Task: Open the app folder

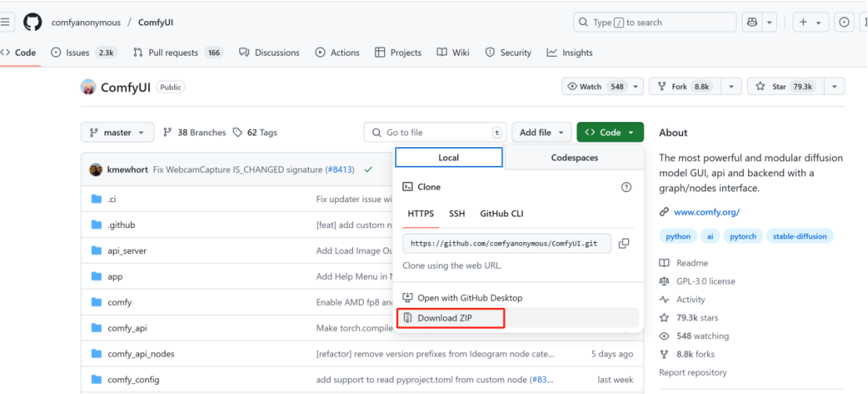Action: pos(115,277)
